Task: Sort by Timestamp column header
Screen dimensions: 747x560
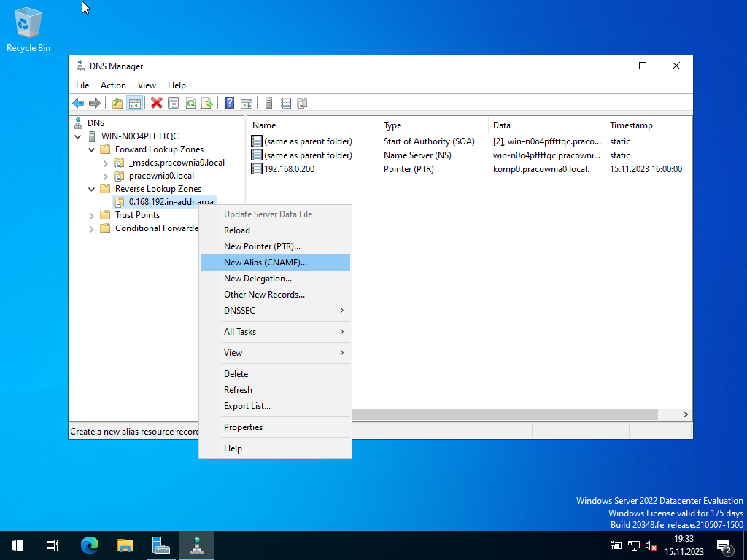Action: coord(648,125)
